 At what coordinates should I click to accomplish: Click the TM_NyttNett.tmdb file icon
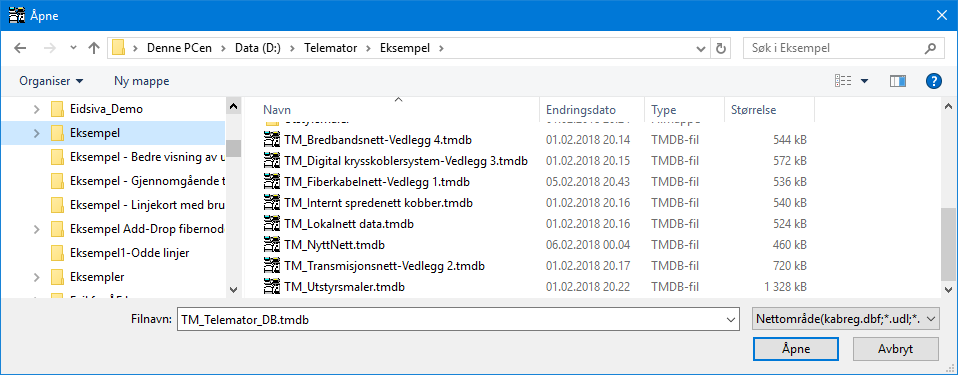(271, 245)
